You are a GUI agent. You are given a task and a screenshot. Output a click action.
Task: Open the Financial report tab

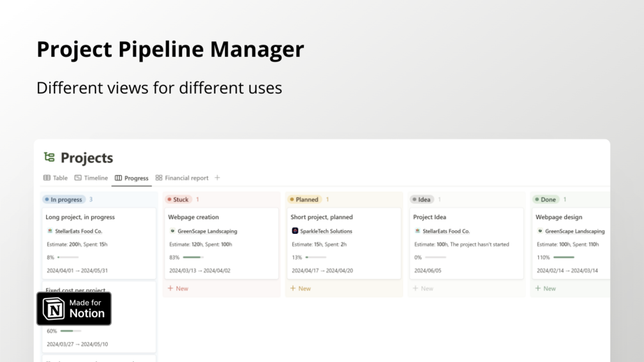coord(182,178)
